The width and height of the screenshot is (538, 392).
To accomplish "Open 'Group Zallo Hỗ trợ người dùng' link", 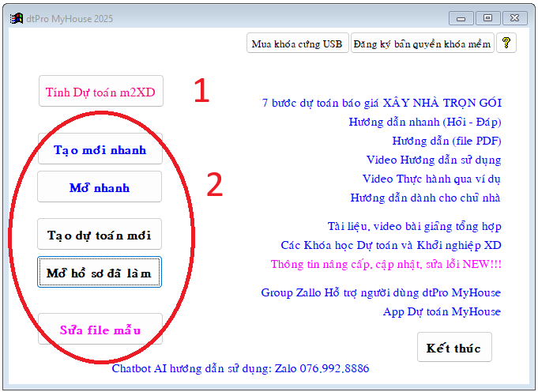I will [381, 292].
